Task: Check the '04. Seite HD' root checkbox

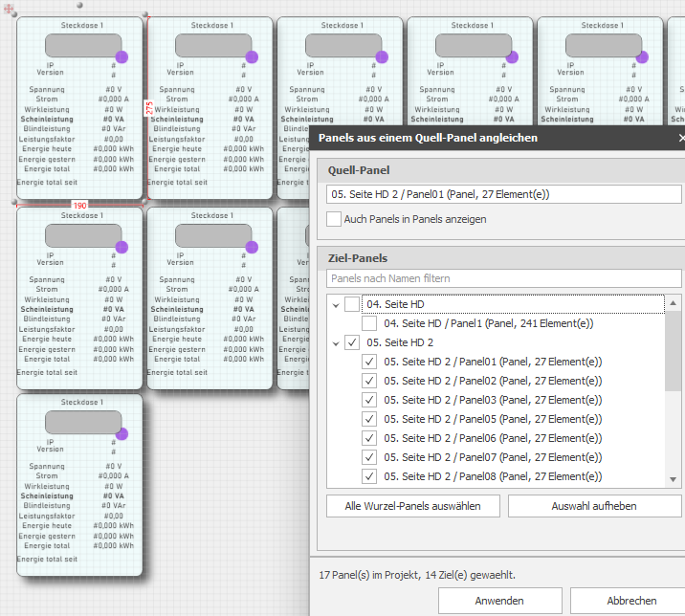Action: tap(352, 304)
